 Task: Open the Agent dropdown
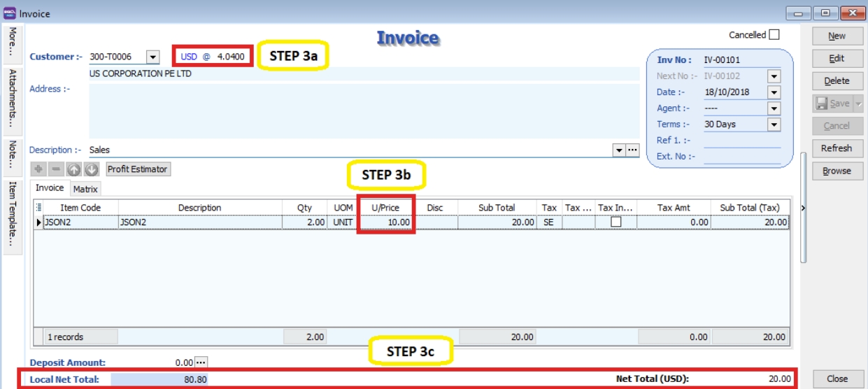pos(774,108)
